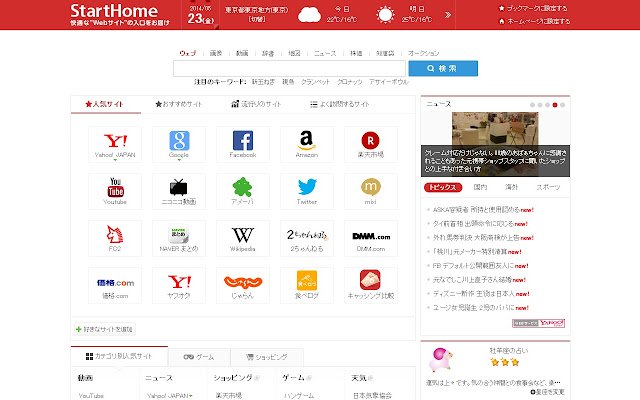Select the Sports news tab
Image resolution: width=640 pixels, height=400 pixels.
[548, 187]
